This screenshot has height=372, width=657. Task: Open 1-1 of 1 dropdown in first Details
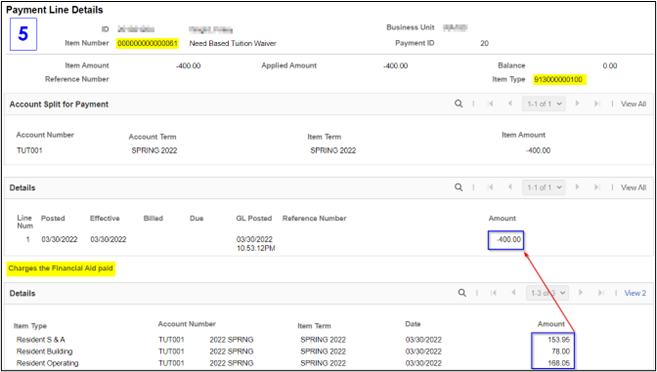pos(543,187)
